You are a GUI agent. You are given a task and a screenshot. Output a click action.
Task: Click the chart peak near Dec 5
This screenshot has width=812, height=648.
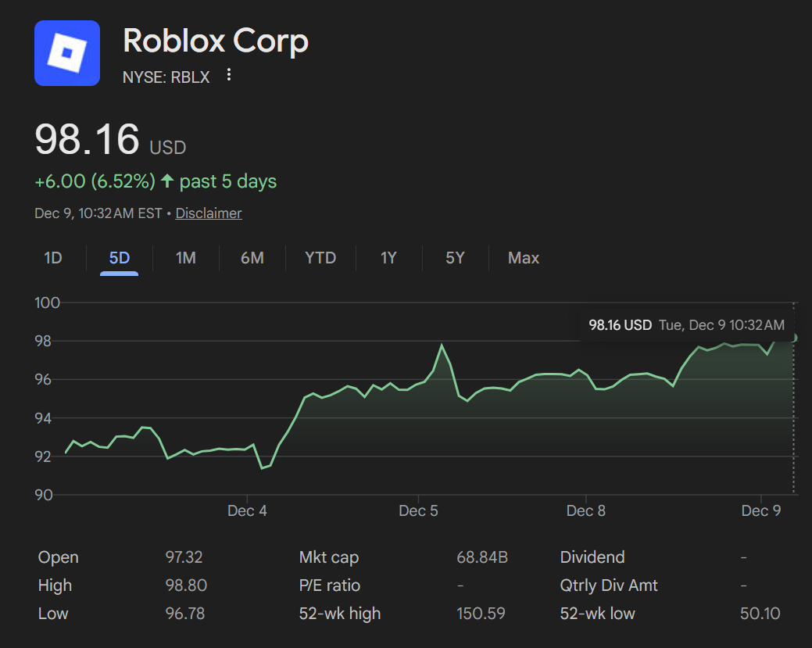(x=442, y=345)
